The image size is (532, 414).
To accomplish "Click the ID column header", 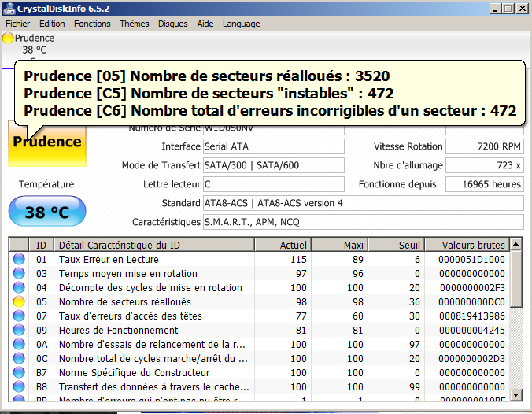I will pos(41,245).
